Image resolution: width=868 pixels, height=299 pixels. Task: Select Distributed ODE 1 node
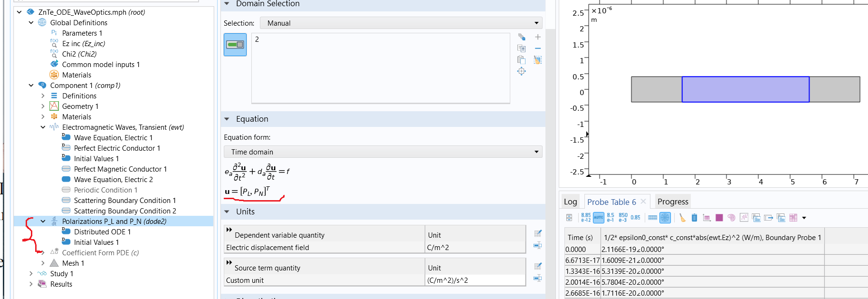click(102, 232)
